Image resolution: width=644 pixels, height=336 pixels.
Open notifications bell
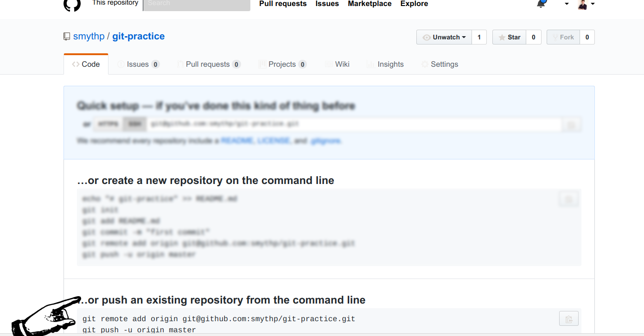coord(541,4)
